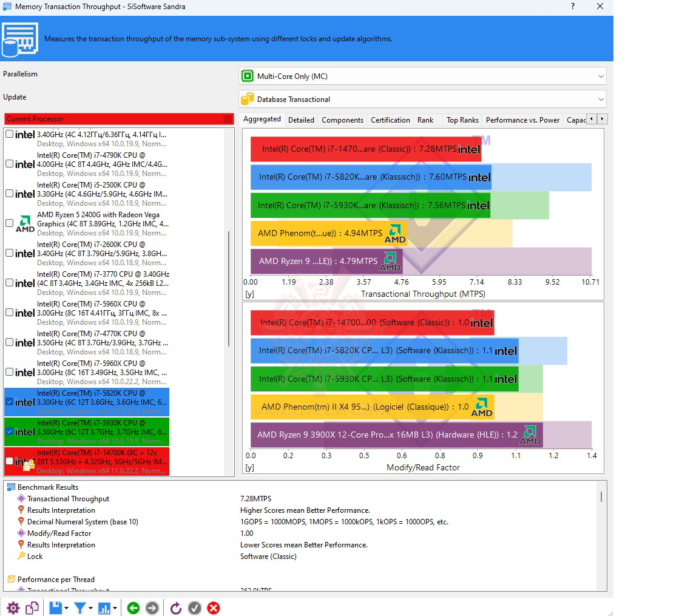
Task: Click the benchmark results scrollbar
Action: [x=601, y=496]
